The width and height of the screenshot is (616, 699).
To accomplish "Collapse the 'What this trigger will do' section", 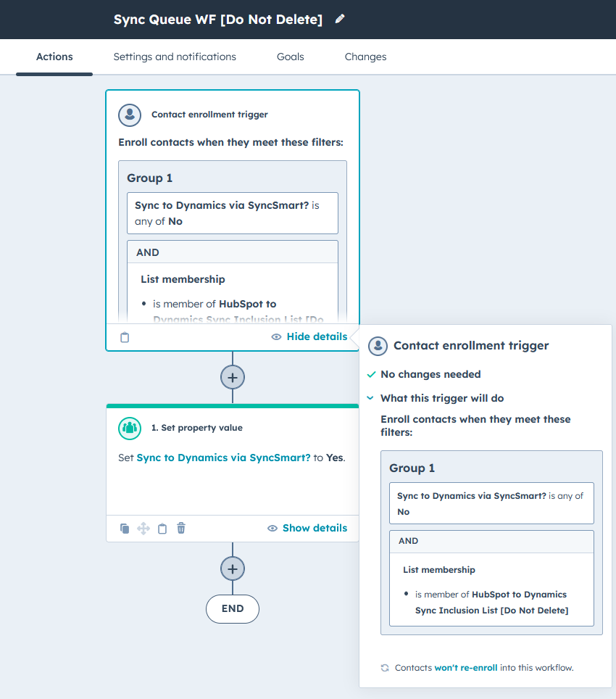I will [370, 398].
